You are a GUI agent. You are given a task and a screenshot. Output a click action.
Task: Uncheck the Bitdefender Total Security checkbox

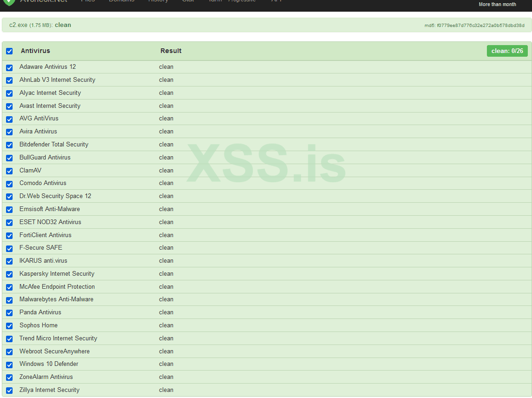tap(9, 145)
